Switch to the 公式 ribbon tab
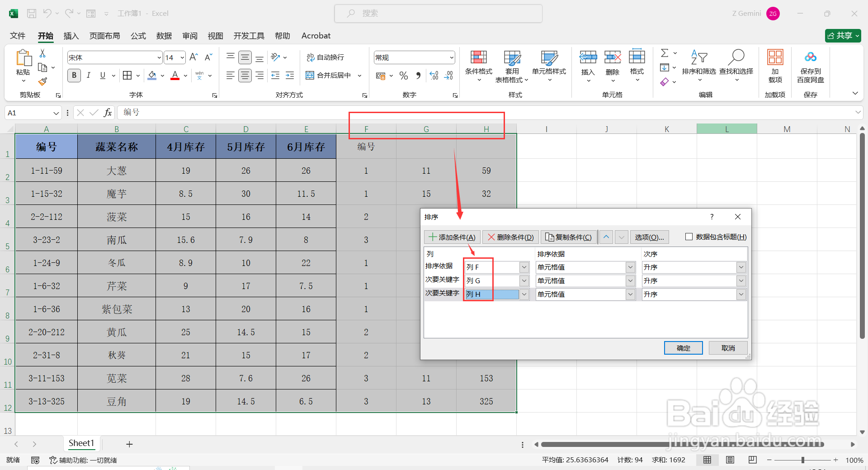Viewport: 868px width, 470px height. point(138,36)
